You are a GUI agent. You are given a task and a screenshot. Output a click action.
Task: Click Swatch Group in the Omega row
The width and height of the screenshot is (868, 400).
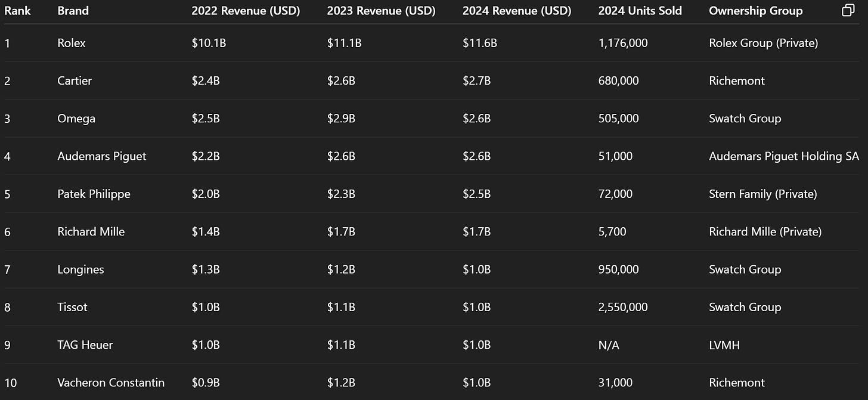point(745,118)
